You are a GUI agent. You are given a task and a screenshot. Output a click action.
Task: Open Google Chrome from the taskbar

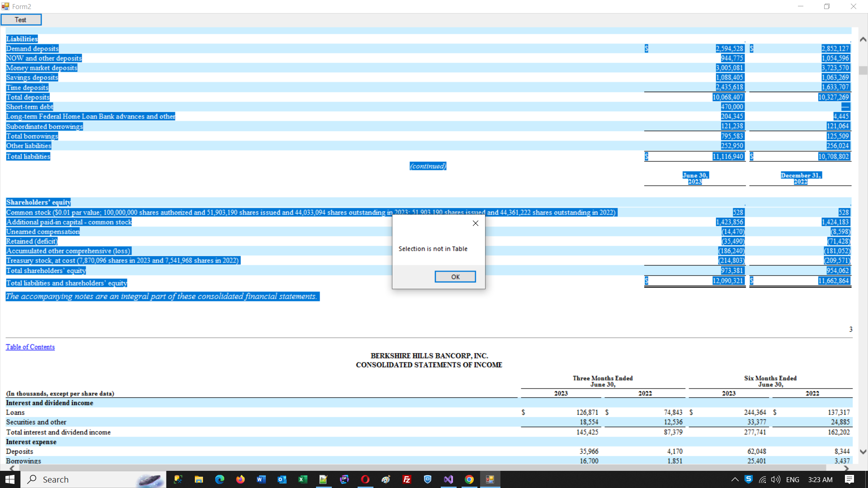469,479
